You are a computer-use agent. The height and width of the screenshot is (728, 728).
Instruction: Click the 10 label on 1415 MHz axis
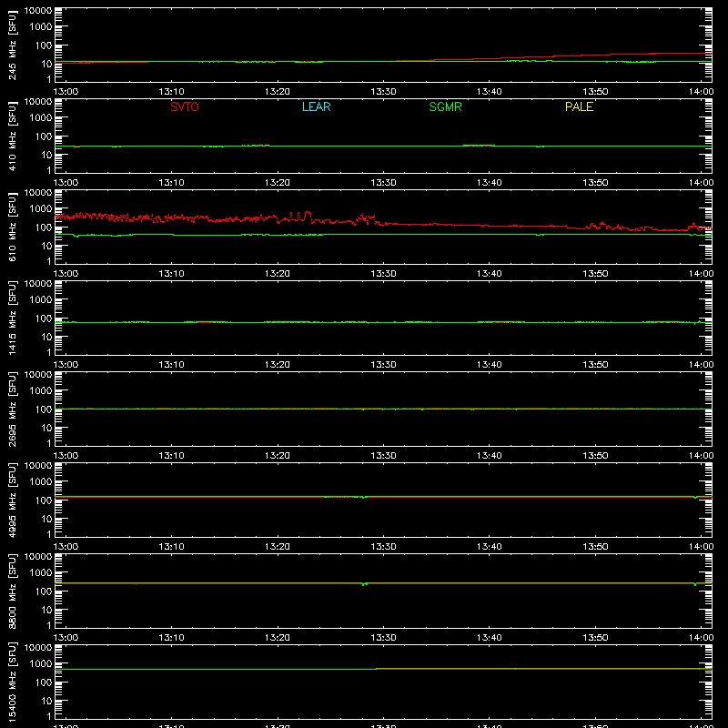pos(46,337)
